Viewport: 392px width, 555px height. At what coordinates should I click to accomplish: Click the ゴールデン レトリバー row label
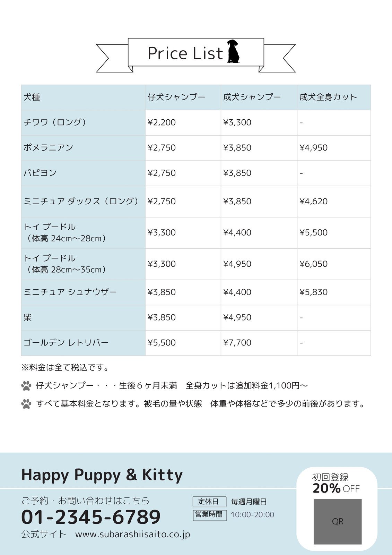point(66,343)
